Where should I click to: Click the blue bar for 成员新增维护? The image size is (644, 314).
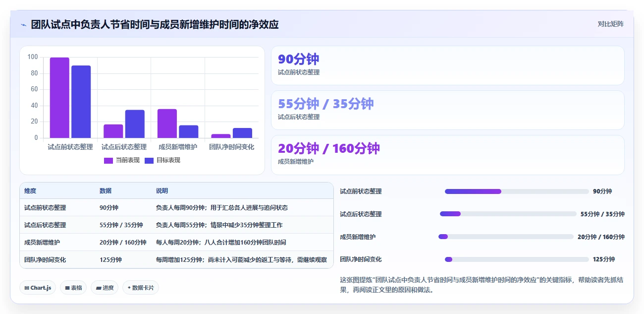pyautogui.click(x=189, y=131)
